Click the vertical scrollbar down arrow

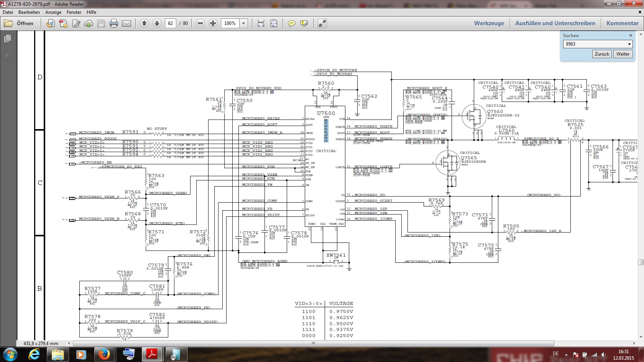tap(641, 337)
